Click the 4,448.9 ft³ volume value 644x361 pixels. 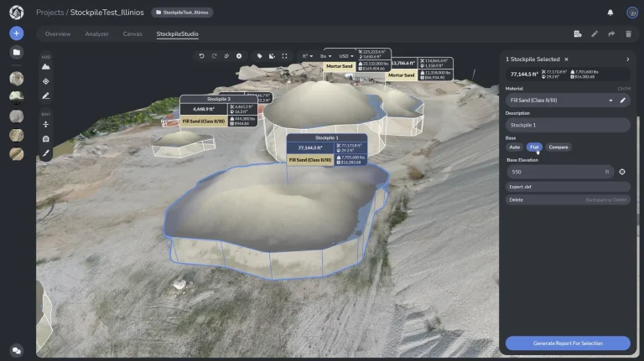204,109
